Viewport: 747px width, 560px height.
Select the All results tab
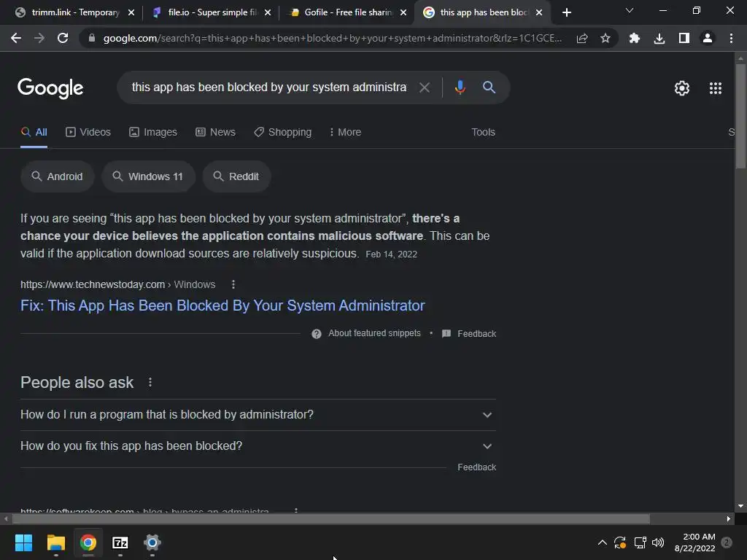(34, 133)
